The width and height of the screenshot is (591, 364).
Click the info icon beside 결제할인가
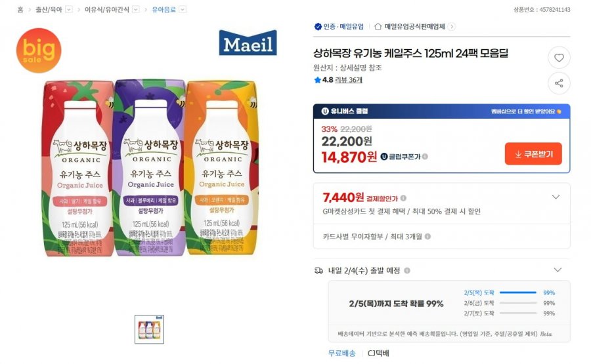click(403, 198)
